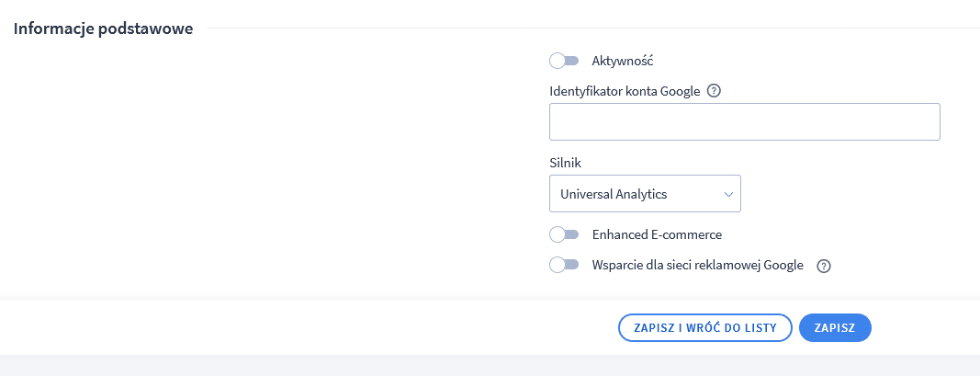Click the divider line beside Informacje podstawowe
The image size is (980, 376).
click(x=592, y=28)
